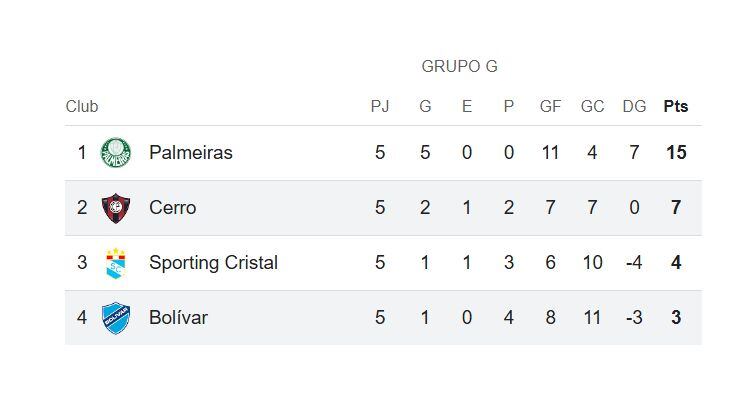Click Sporting Cristal's -4 goal difference

tap(634, 263)
